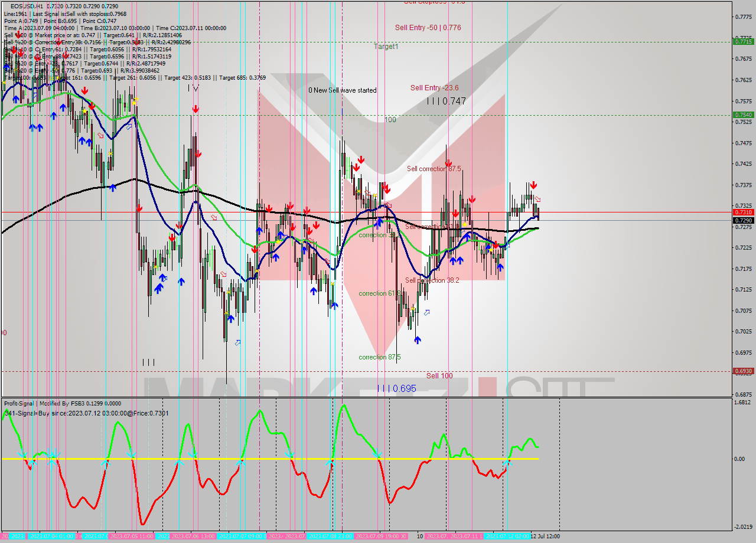
Task: Click the 0.6975 axis price tick
Action: click(x=743, y=352)
